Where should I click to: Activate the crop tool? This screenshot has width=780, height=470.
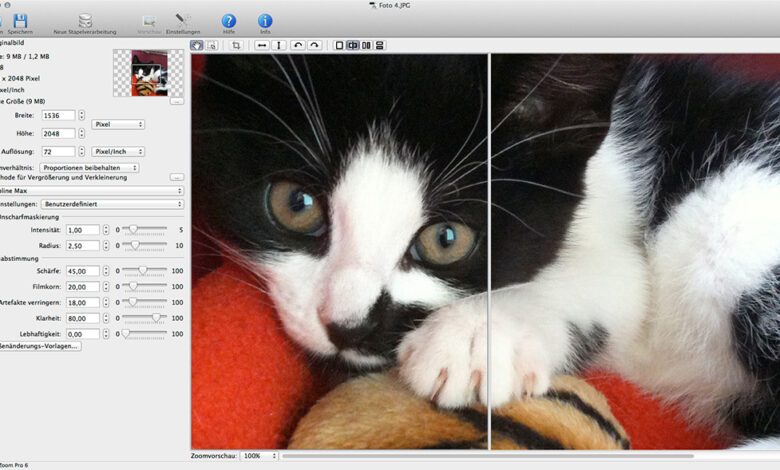[236, 45]
